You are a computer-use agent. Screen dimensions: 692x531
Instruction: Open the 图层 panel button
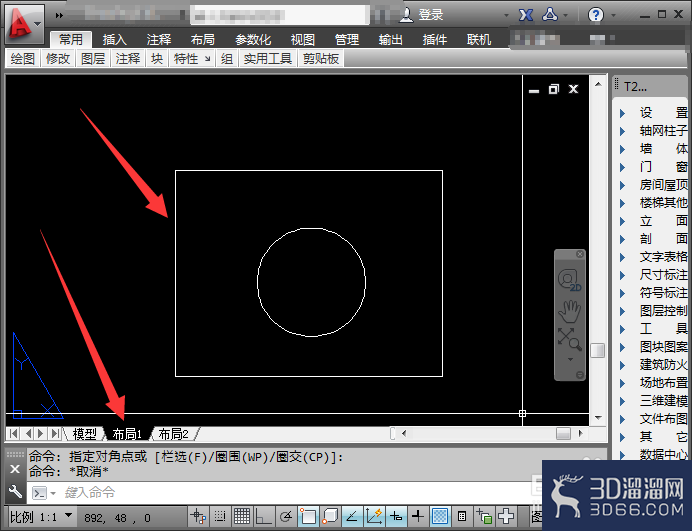93,58
